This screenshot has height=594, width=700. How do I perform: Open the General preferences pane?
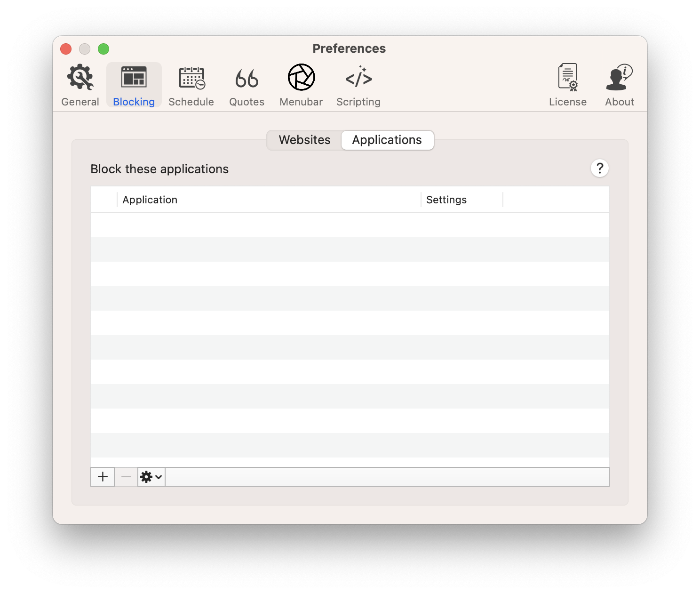tap(80, 85)
